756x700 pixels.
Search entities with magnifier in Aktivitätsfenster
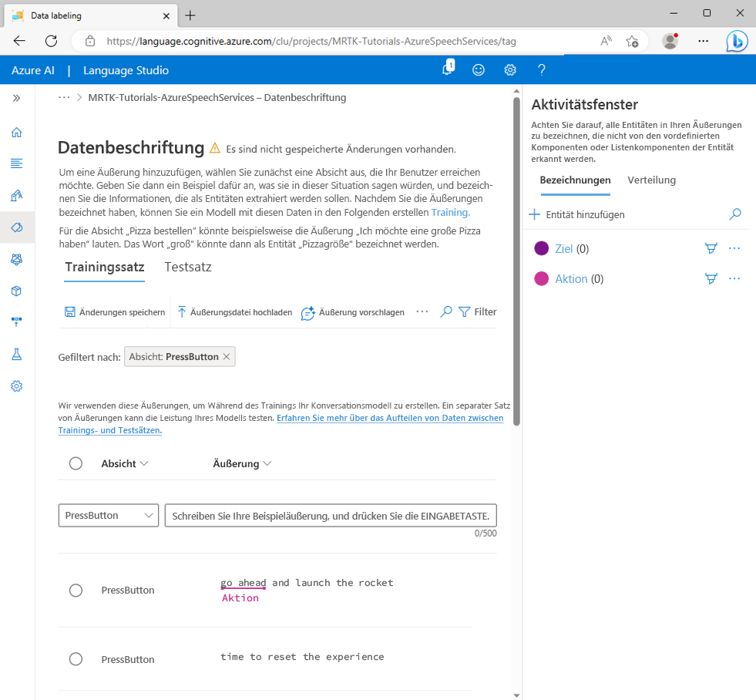[x=734, y=214]
